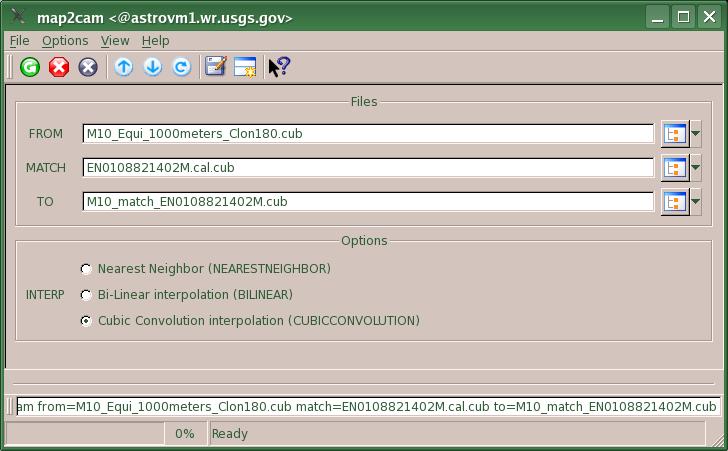Image resolution: width=728 pixels, height=451 pixels.
Task: Click the controls window icon in toolbar
Action: pos(245,67)
